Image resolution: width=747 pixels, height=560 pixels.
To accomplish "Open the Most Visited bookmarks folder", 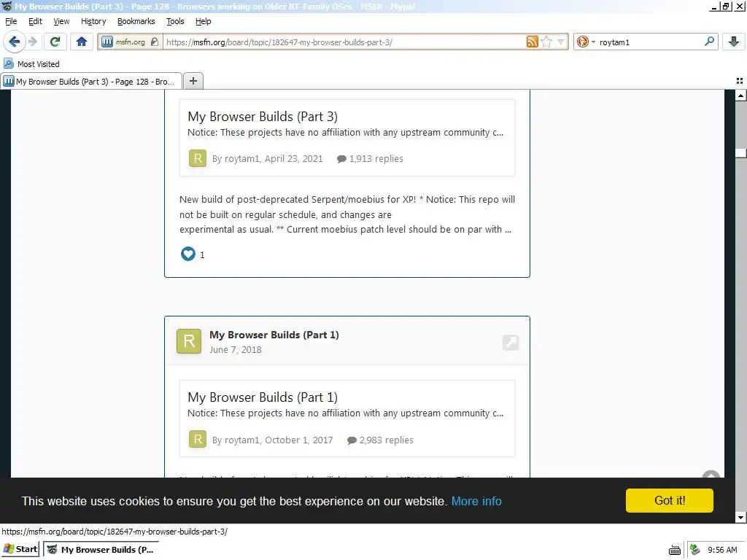I will pyautogui.click(x=32, y=64).
